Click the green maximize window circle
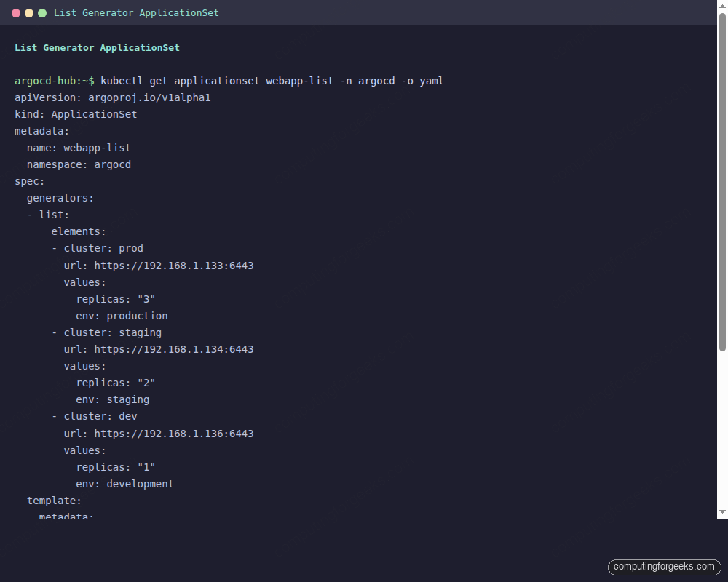 (x=43, y=12)
